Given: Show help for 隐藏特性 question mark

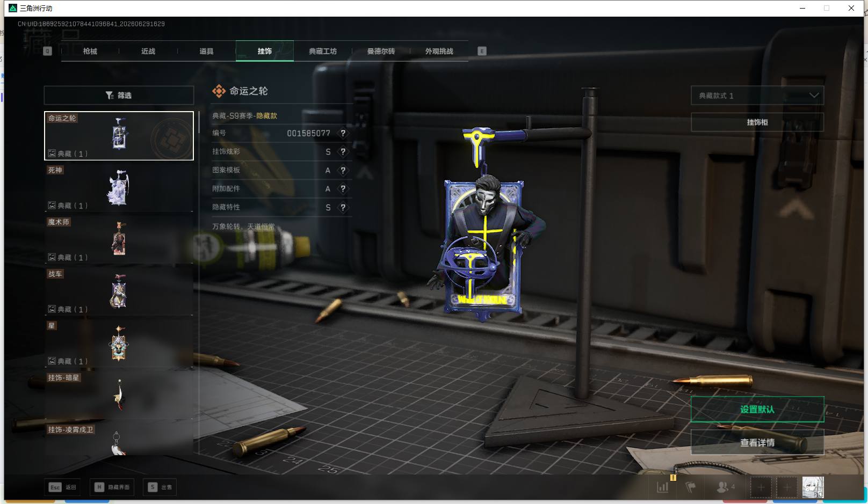Looking at the screenshot, I should [343, 208].
